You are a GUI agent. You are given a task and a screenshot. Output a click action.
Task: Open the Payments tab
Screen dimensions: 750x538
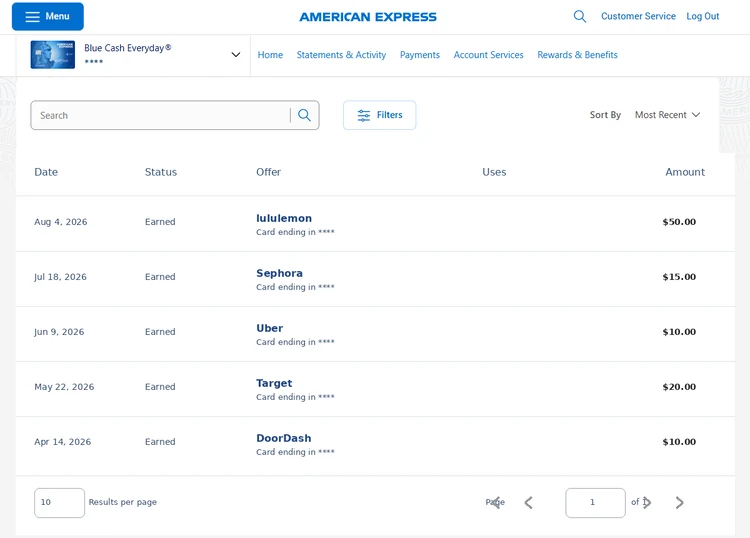click(419, 55)
